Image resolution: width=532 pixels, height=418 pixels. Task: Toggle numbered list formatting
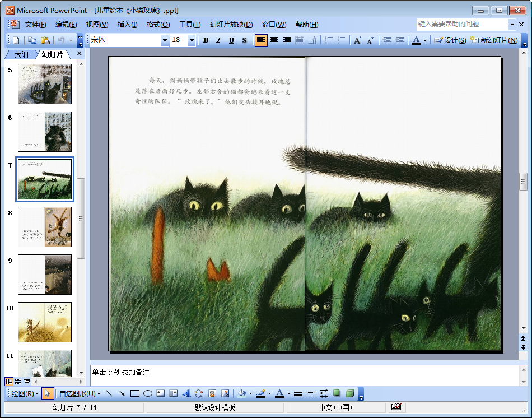click(x=328, y=40)
